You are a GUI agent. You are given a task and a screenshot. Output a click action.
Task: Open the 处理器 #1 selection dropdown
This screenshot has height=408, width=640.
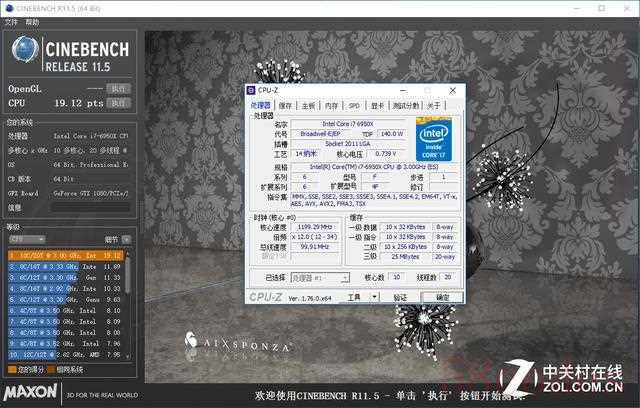pyautogui.click(x=320, y=278)
